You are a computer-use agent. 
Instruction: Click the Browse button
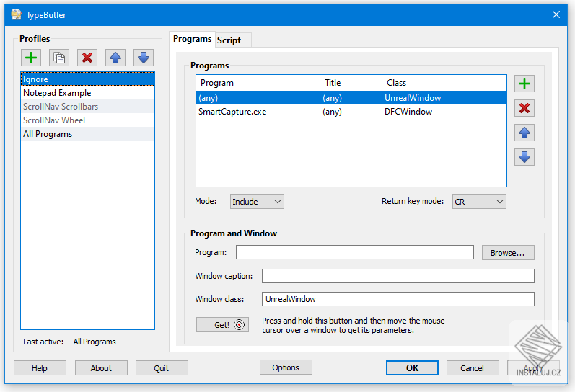(x=508, y=253)
